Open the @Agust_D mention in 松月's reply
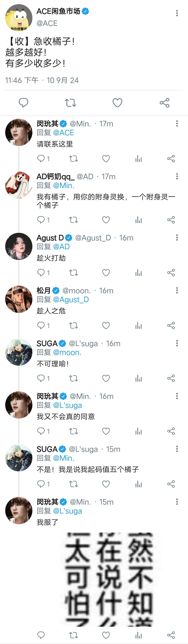Screen dimensions: 188x644 tap(71, 299)
